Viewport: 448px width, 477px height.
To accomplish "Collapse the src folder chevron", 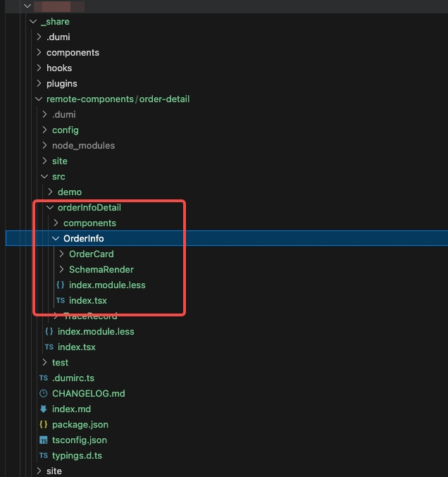I will (44, 176).
